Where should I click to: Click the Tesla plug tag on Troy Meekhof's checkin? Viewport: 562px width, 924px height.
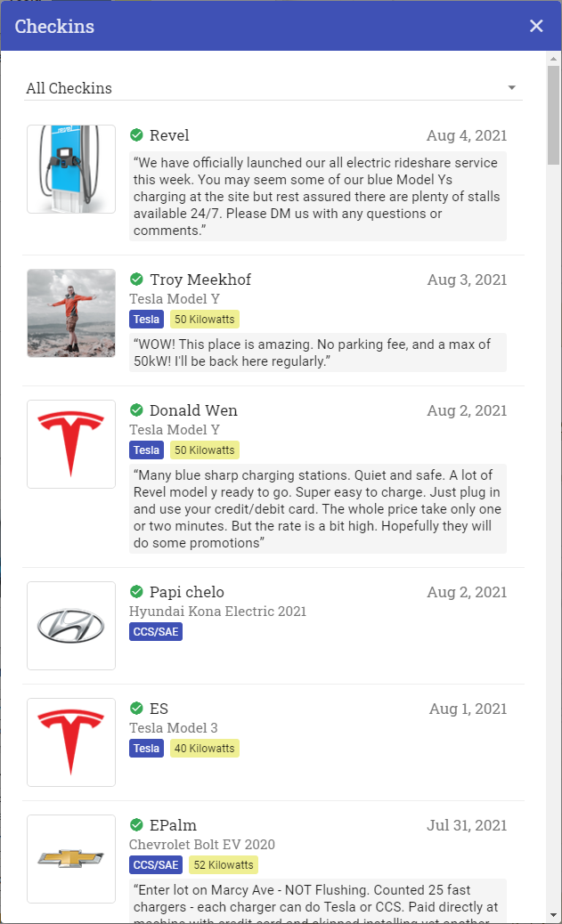[146, 320]
